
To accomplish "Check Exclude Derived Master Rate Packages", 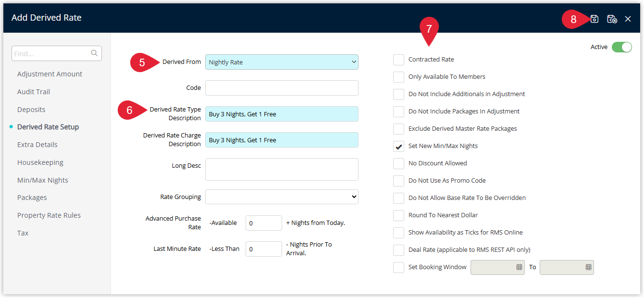I will (398, 129).
